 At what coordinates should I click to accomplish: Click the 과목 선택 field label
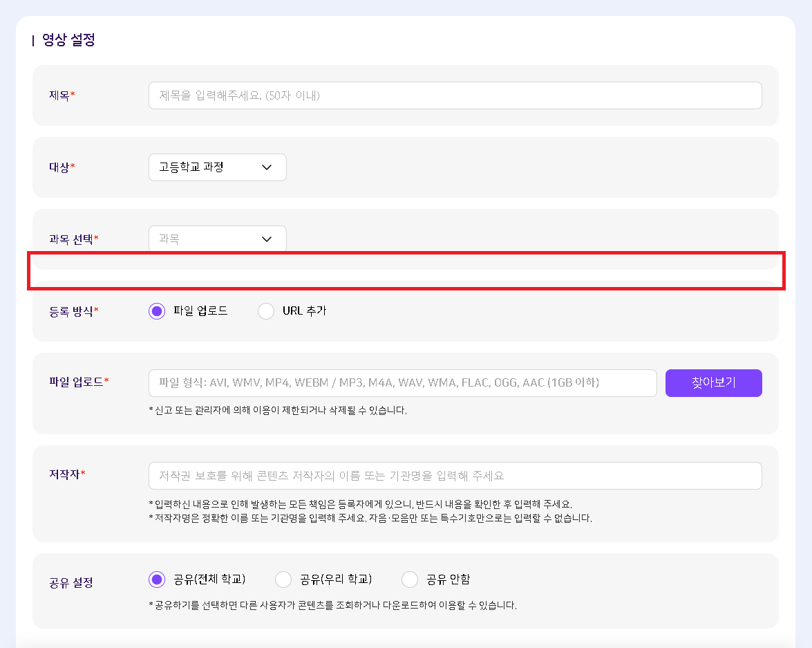tap(71, 239)
